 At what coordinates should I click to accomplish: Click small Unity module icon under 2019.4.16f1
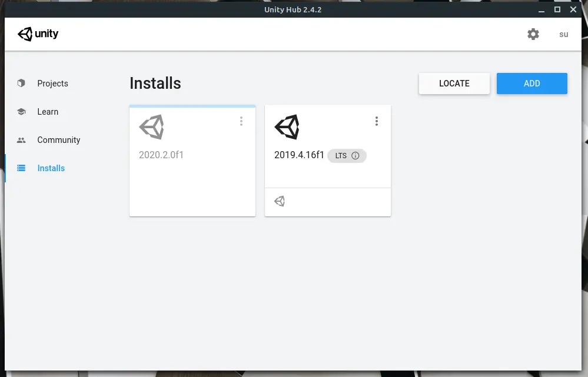click(x=280, y=201)
